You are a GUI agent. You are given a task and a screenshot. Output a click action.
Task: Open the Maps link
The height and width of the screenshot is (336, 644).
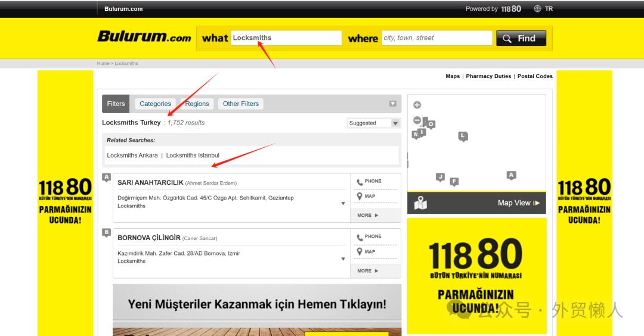tap(453, 76)
